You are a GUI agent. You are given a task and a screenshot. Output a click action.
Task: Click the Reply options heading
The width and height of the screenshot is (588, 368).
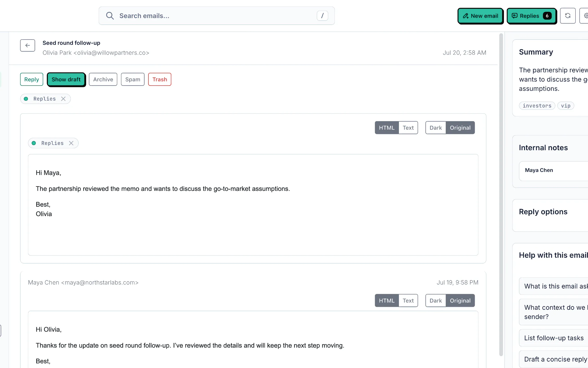pyautogui.click(x=543, y=212)
